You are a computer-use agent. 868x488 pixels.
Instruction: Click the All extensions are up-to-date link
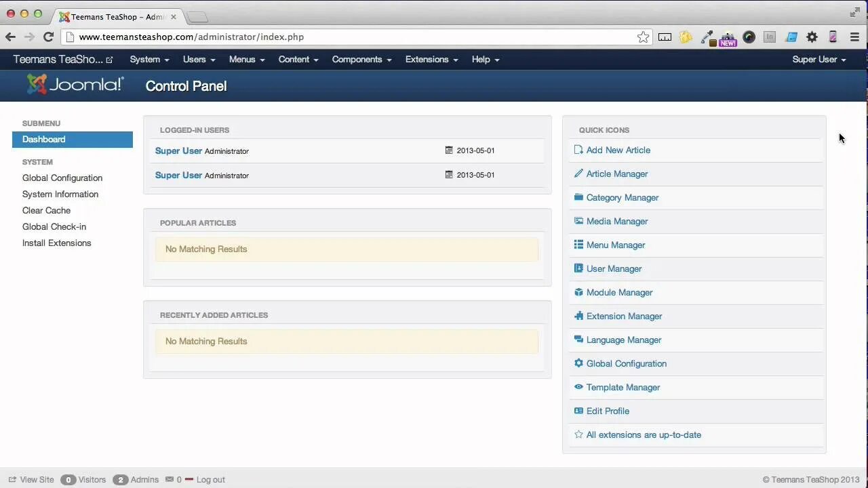(644, 434)
